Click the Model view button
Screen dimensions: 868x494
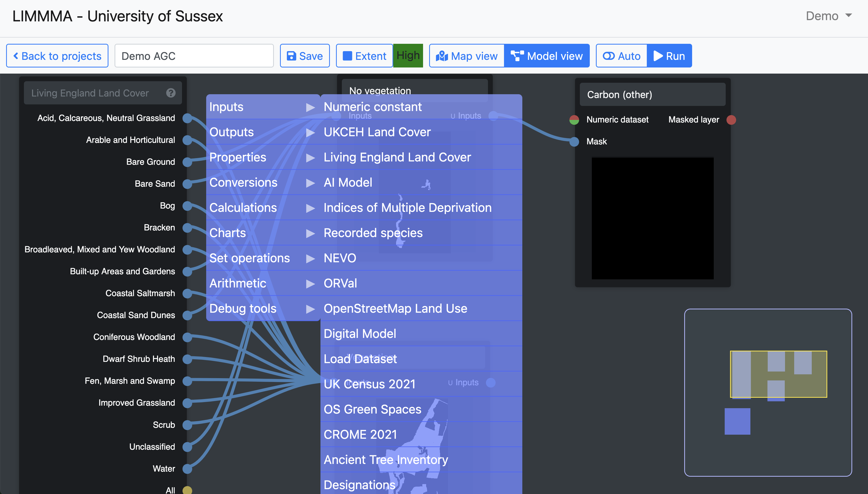(547, 56)
